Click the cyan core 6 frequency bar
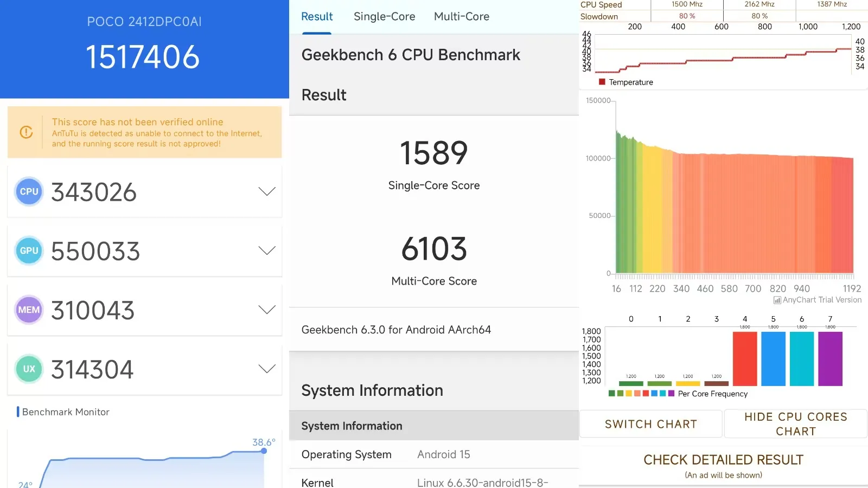This screenshot has width=868, height=488. click(x=802, y=358)
